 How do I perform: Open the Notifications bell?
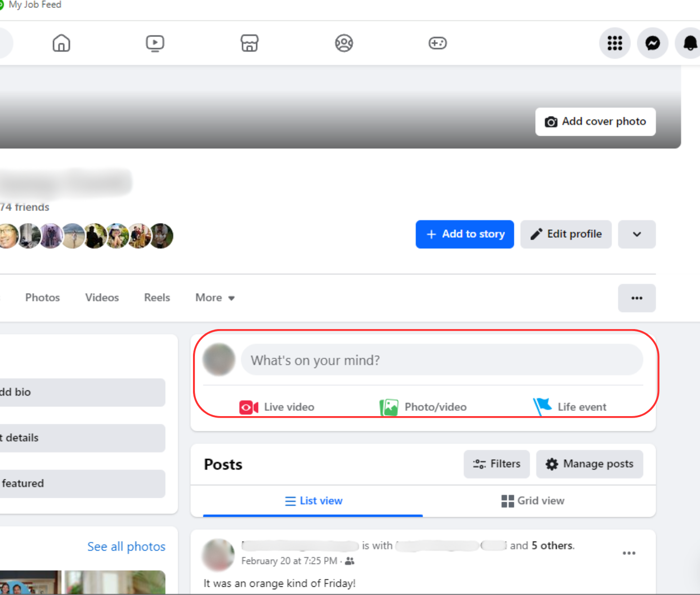pos(690,43)
